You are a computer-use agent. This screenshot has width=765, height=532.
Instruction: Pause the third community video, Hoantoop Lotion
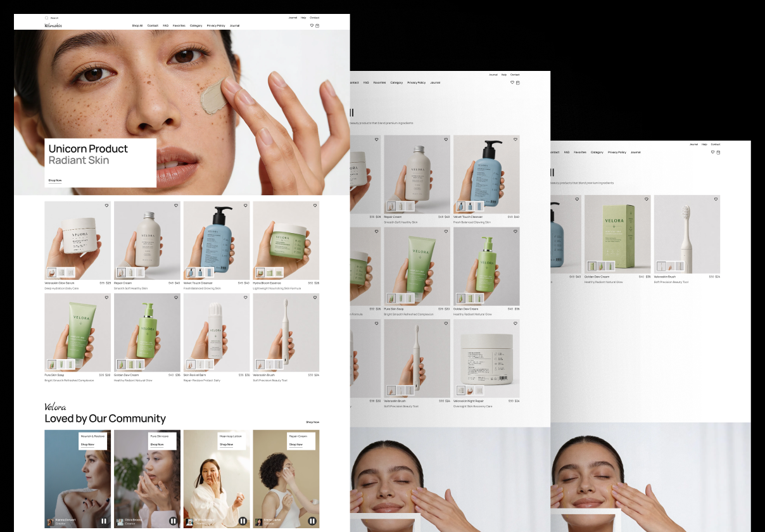(x=243, y=521)
